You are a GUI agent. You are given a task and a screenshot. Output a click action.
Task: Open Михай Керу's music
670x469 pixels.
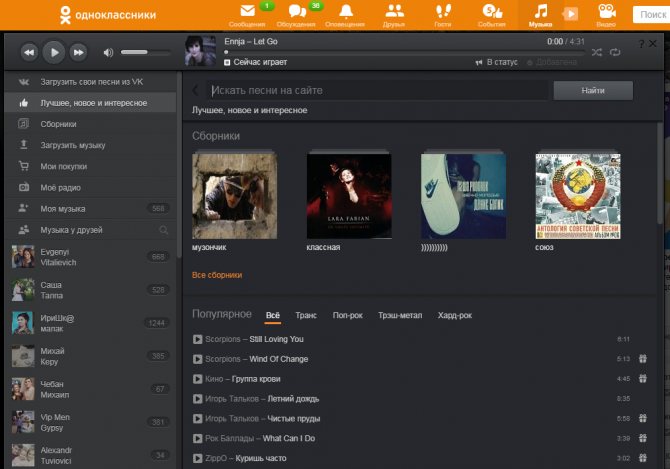90,356
